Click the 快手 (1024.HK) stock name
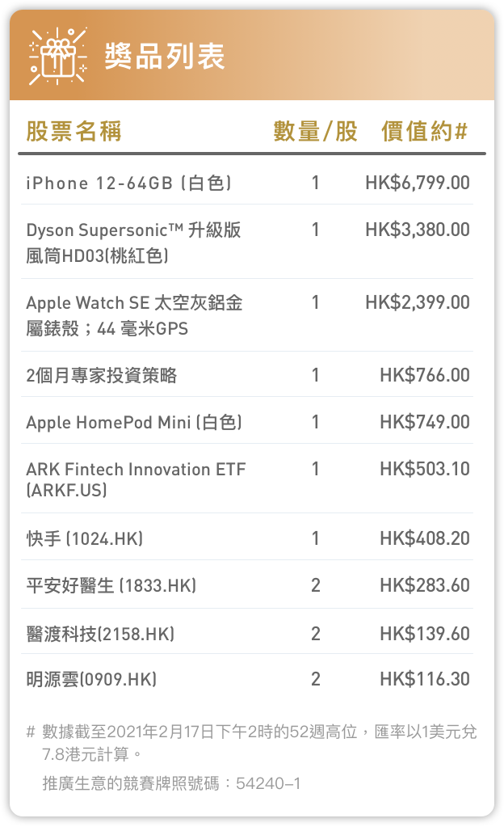 [x=85, y=538]
